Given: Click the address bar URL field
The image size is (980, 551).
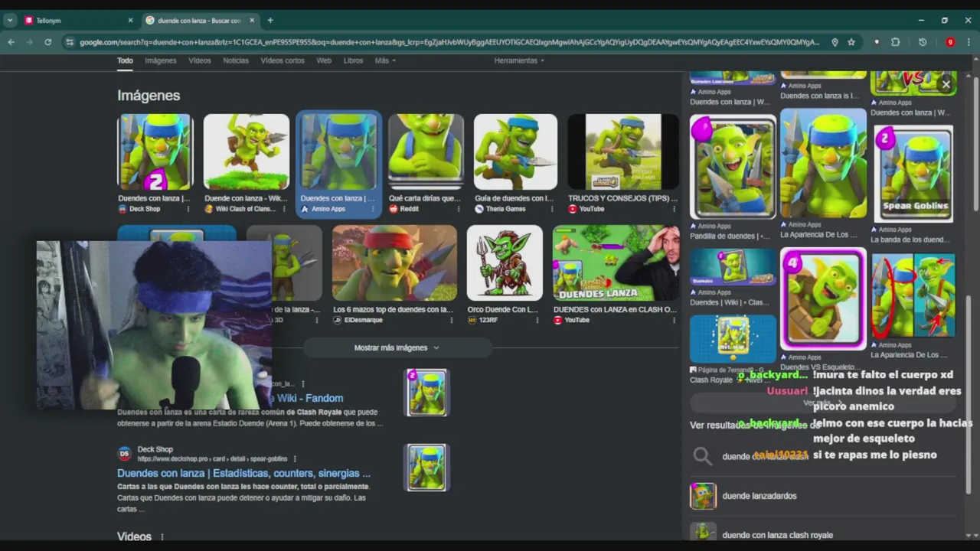Looking at the screenshot, I should tap(449, 42).
